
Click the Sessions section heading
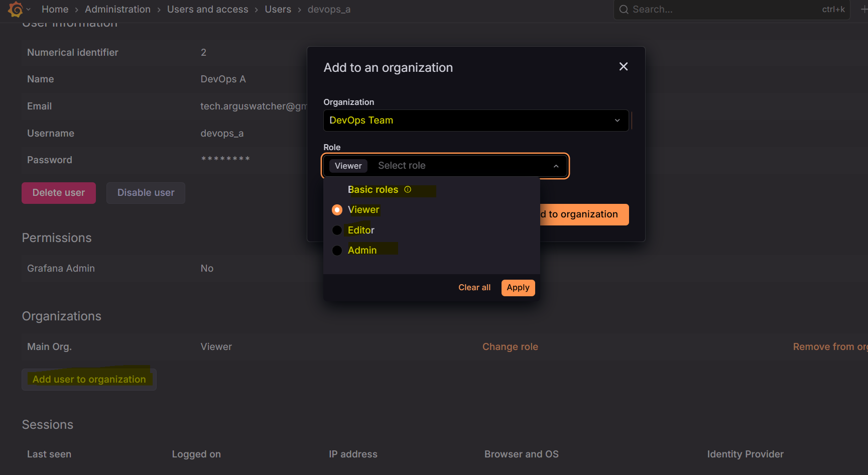(48, 425)
